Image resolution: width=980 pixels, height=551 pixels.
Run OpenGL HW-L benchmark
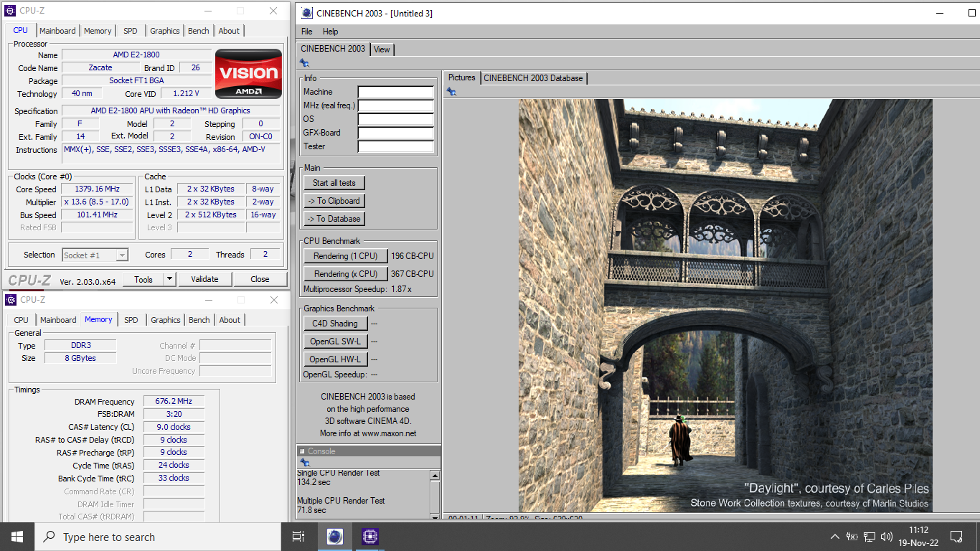click(335, 359)
